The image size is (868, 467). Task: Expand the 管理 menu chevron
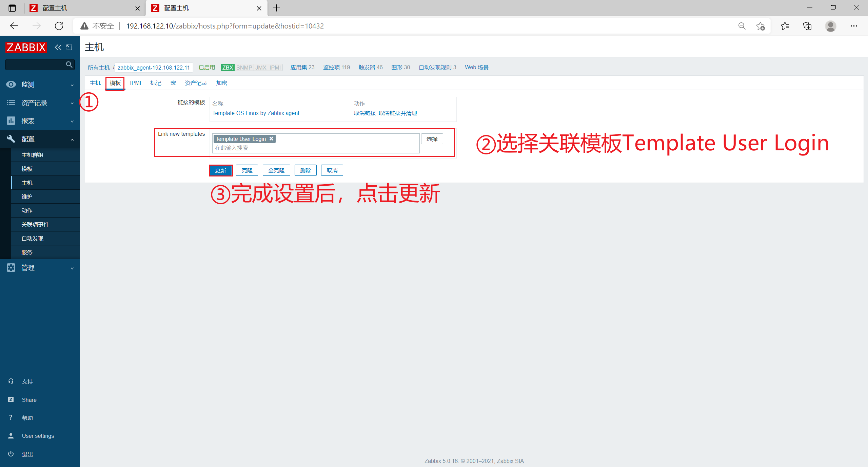[72, 268]
